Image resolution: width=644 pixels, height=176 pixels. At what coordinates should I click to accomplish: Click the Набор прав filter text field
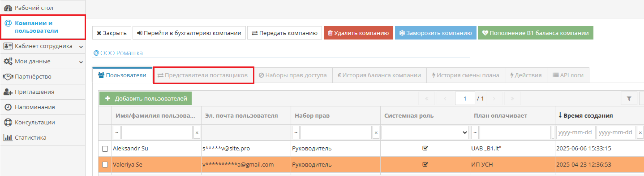pyautogui.click(x=336, y=132)
